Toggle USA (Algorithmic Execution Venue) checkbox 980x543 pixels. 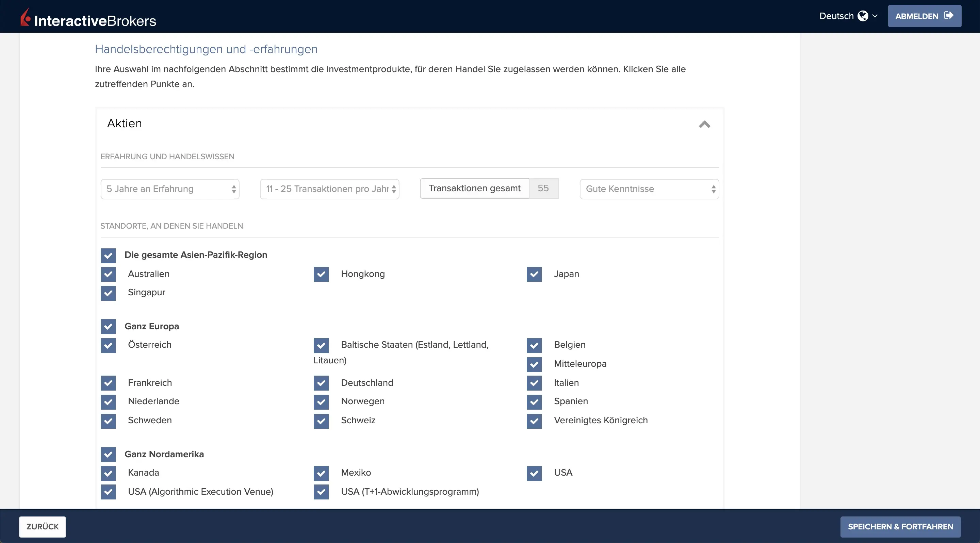(108, 492)
